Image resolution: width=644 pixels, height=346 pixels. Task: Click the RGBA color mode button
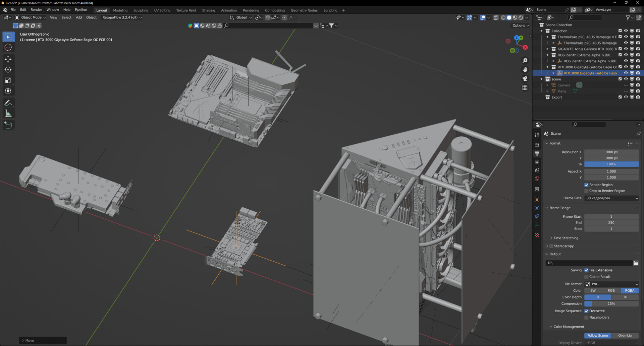pyautogui.click(x=629, y=290)
